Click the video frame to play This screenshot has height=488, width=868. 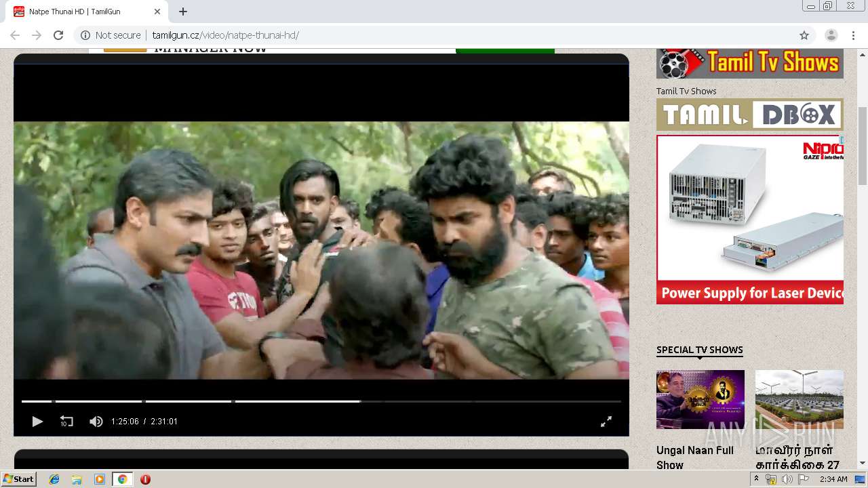tap(321, 250)
